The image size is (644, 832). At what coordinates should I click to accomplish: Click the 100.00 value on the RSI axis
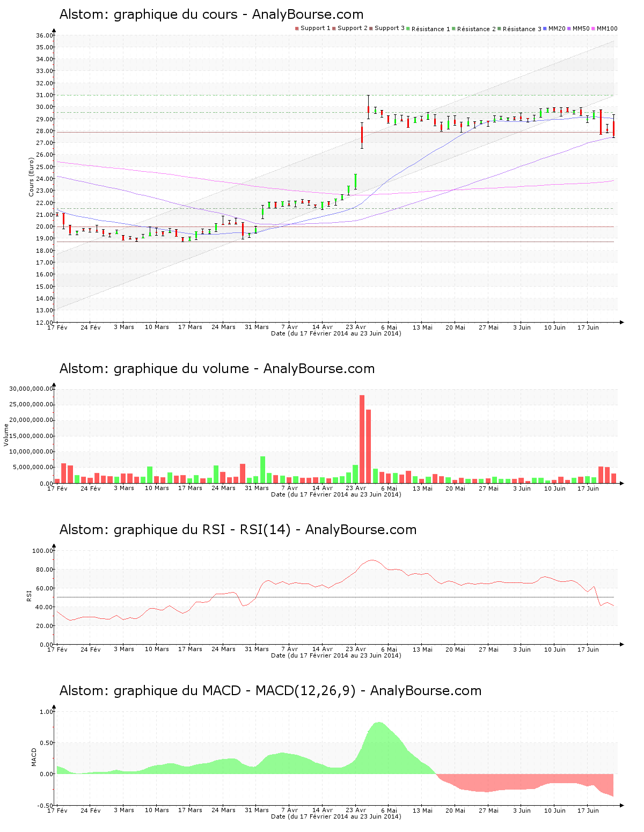point(43,551)
